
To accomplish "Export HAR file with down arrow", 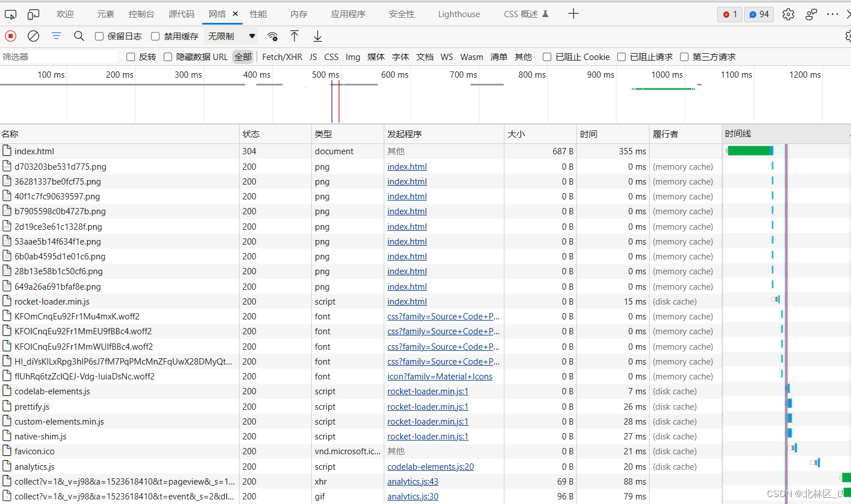I will [x=317, y=37].
